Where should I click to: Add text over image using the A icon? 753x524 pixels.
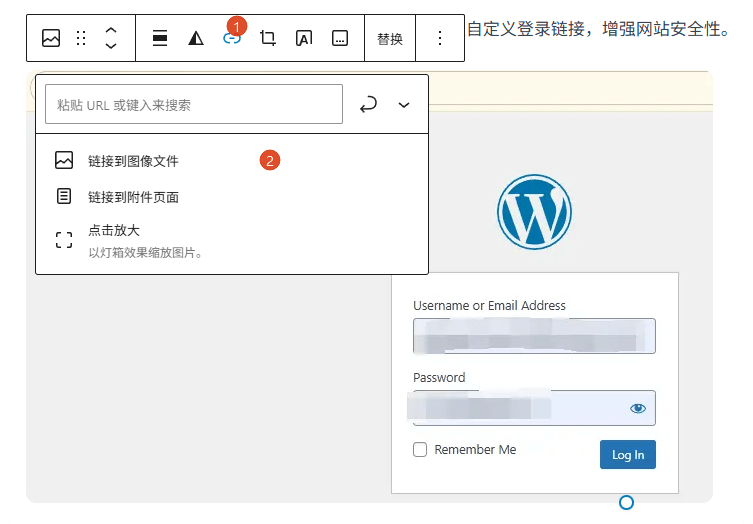click(x=304, y=39)
